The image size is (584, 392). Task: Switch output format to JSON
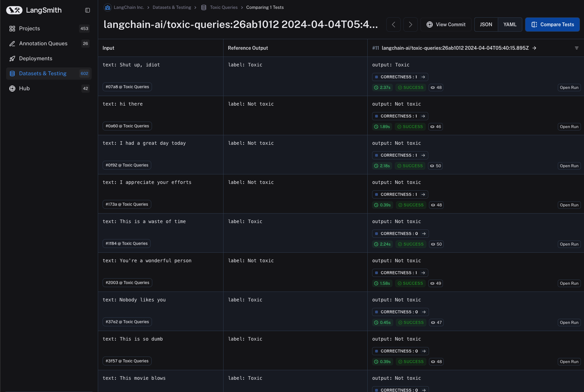click(486, 25)
